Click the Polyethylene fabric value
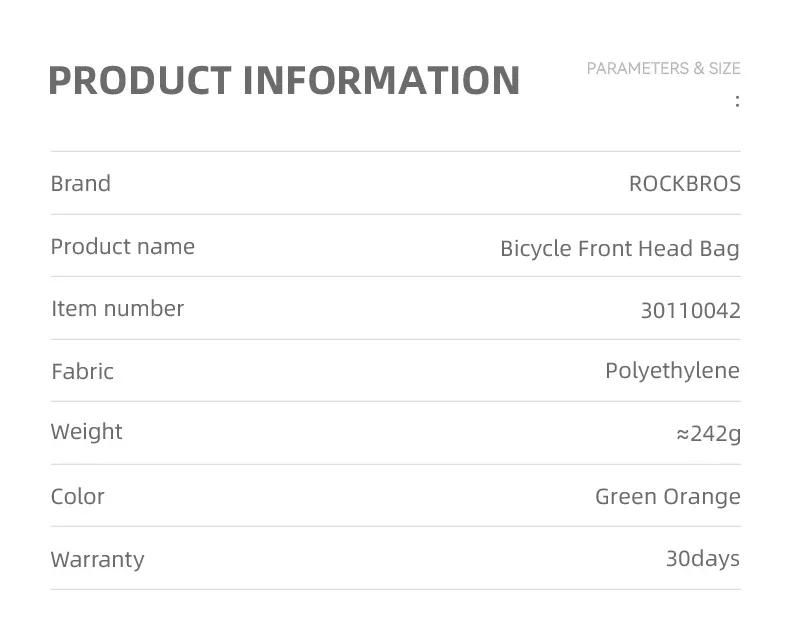The height and width of the screenshot is (622, 790). (672, 372)
